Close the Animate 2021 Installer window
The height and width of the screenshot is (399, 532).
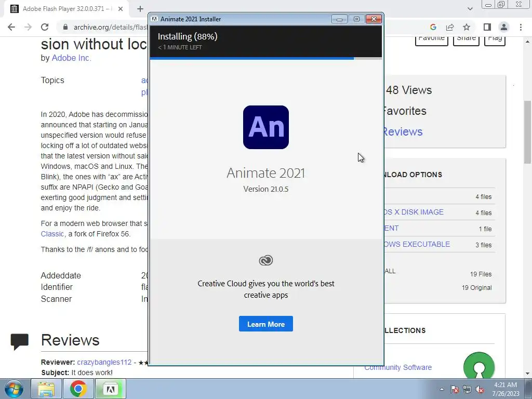click(x=374, y=19)
